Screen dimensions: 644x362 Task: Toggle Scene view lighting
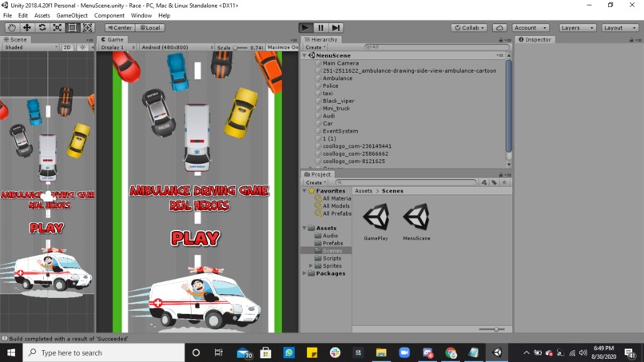point(82,47)
